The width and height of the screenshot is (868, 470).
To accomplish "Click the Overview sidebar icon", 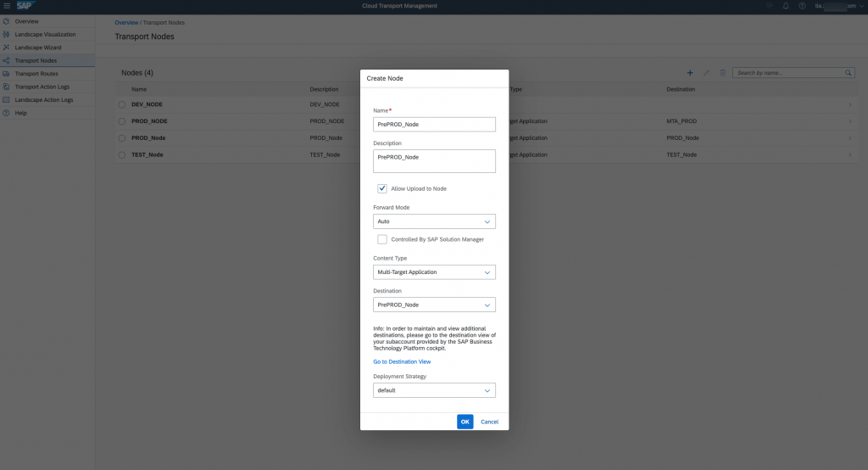I will pos(6,21).
